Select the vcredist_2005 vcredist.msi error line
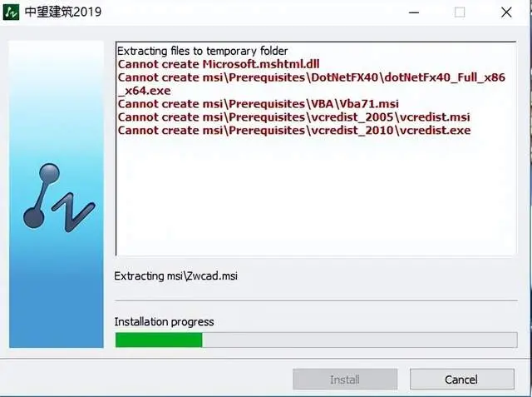The image size is (532, 397). point(293,117)
